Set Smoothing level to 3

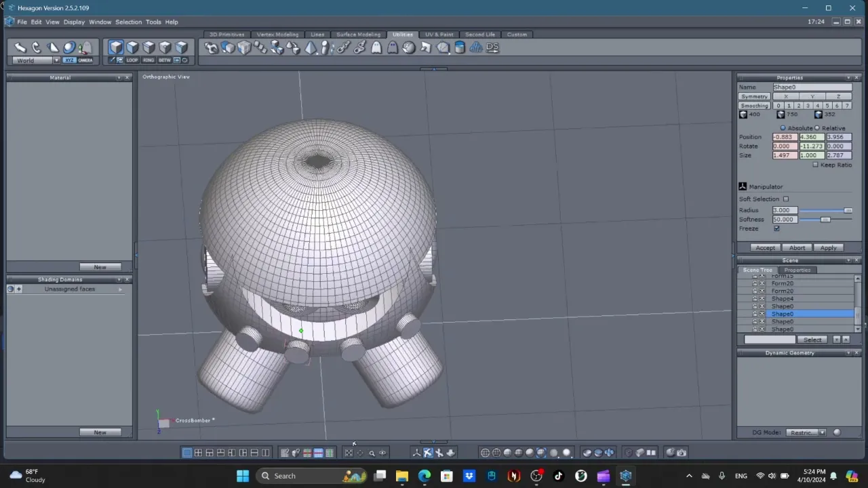[x=808, y=106]
